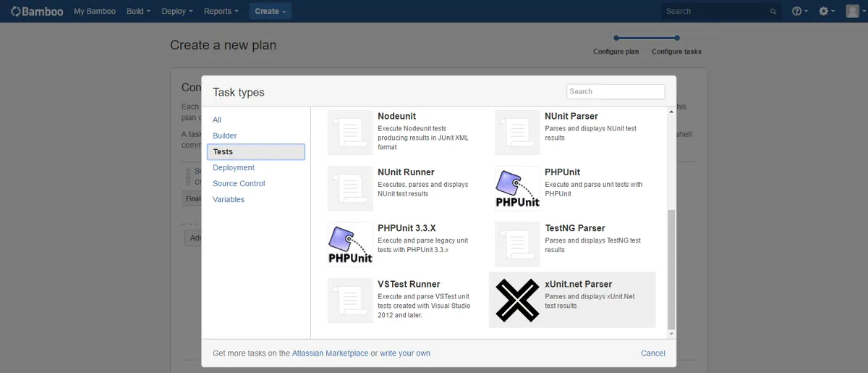The height and width of the screenshot is (373, 868).
Task: Click the NUnit Parser task title
Action: tap(571, 116)
